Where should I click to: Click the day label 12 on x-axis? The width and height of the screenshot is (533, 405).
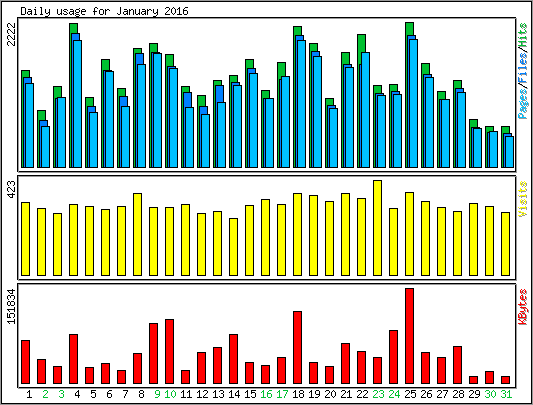click(x=202, y=394)
